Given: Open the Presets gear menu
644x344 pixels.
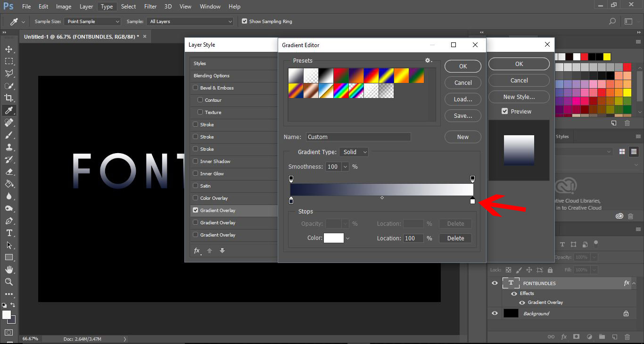Looking at the screenshot, I should (428, 60).
